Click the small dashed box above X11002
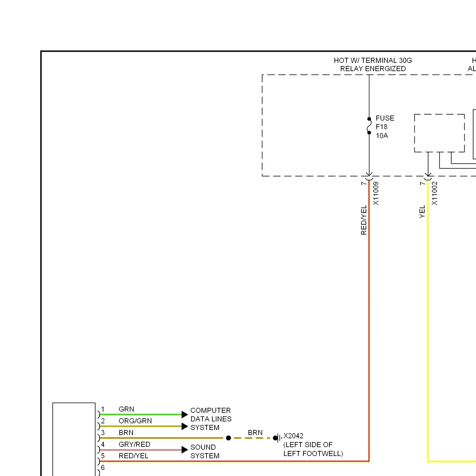 [x=440, y=133]
